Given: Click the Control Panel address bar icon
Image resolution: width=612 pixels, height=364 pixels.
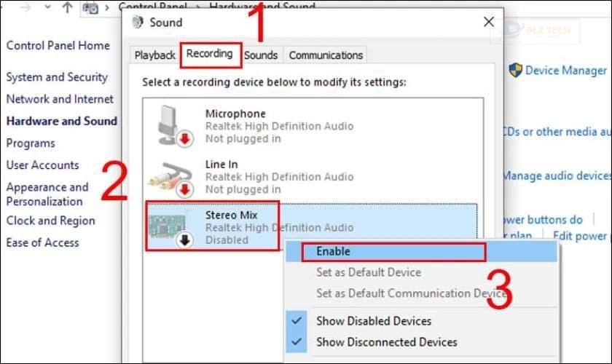Looking at the screenshot, I should click(91, 8).
